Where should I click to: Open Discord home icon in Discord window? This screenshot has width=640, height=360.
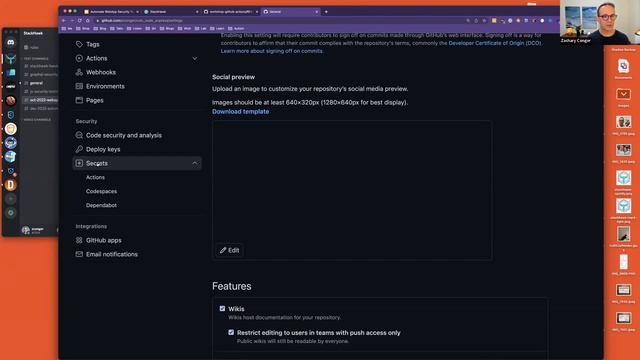(x=11, y=42)
